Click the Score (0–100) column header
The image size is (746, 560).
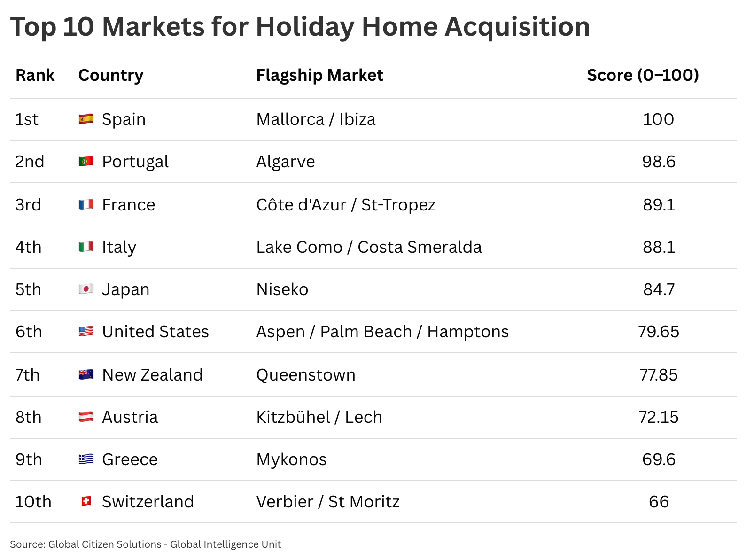(643, 75)
